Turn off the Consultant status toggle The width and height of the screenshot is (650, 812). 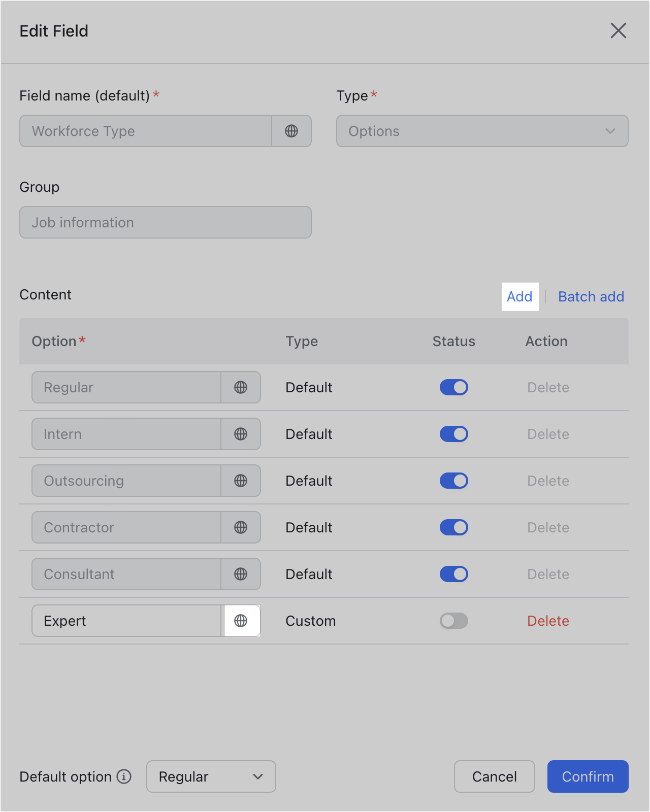[x=453, y=574]
